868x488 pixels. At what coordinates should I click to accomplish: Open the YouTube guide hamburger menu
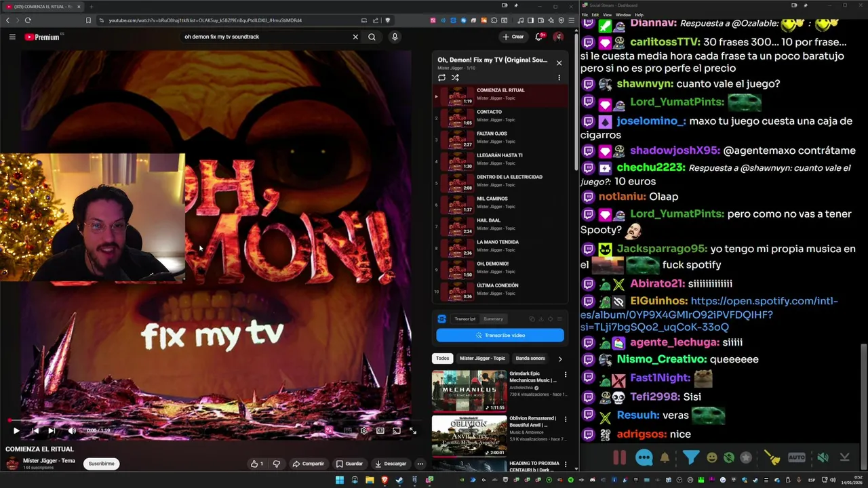click(12, 37)
